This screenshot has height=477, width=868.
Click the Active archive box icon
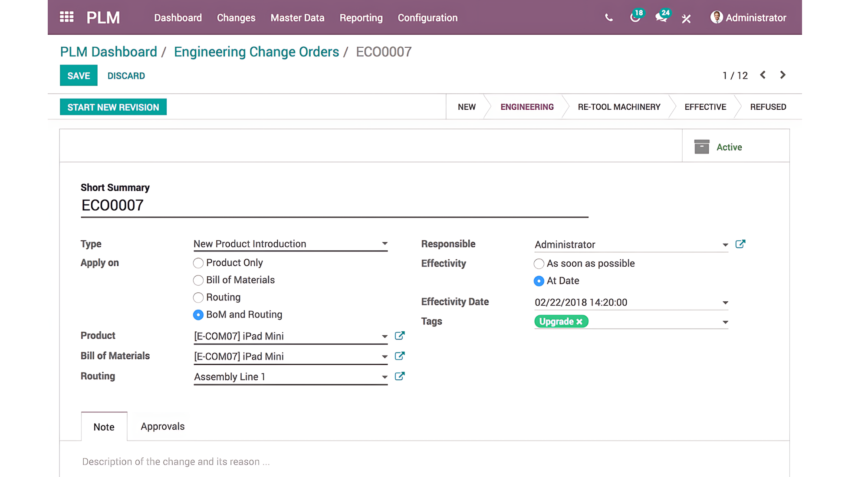pyautogui.click(x=701, y=147)
